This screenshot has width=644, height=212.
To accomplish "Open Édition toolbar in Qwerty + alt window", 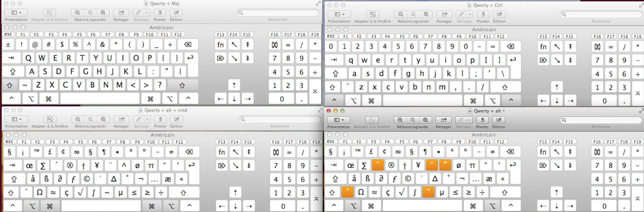I will click(499, 120).
